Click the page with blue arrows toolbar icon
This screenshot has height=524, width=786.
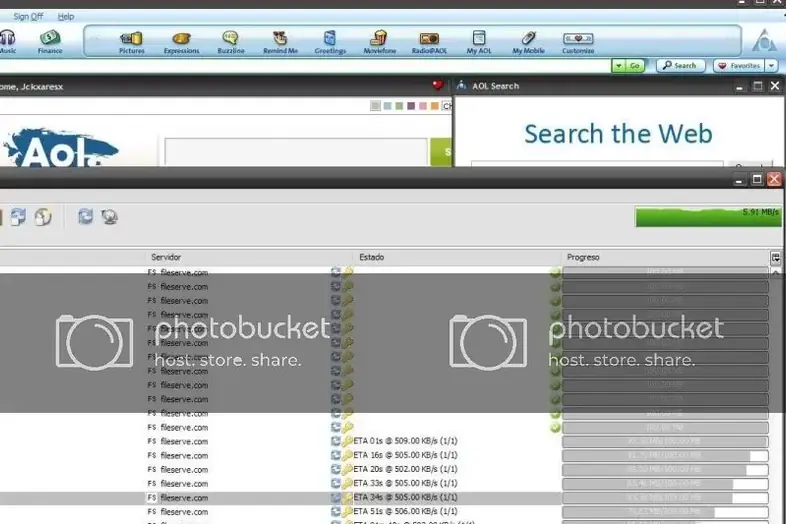coord(18,217)
